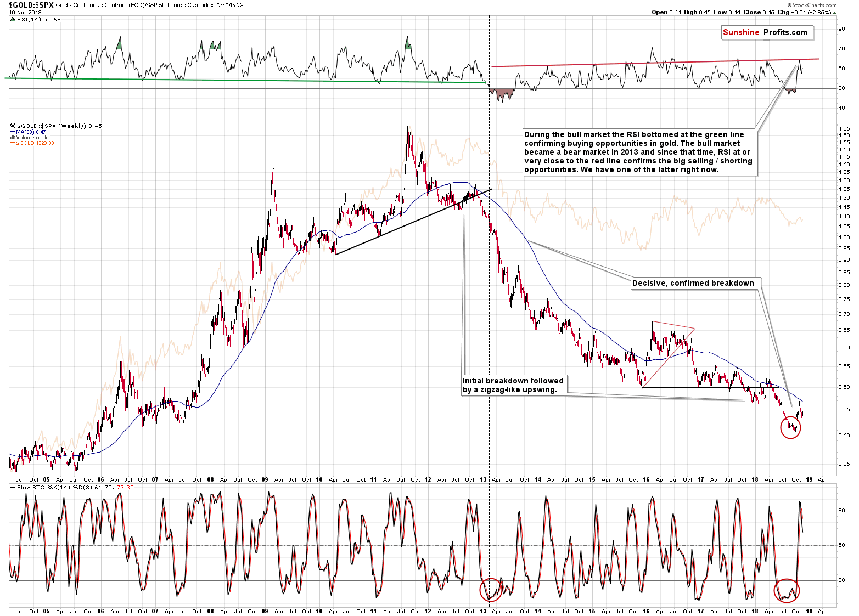This screenshot has width=859, height=616.
Task: Click the 1.65 price axis label
Action: [x=844, y=128]
